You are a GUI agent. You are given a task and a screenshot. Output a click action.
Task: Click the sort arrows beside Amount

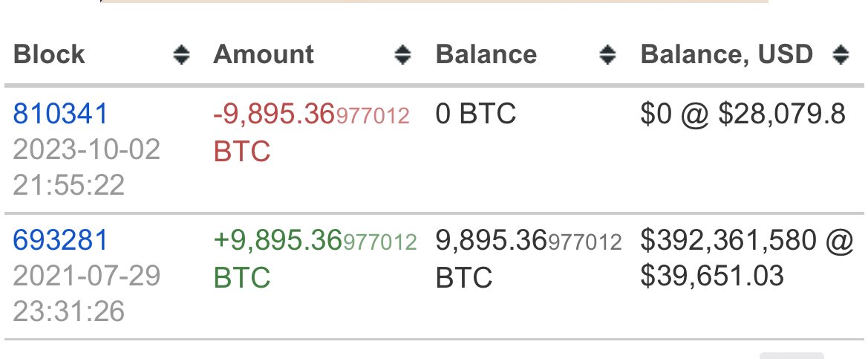tap(402, 55)
